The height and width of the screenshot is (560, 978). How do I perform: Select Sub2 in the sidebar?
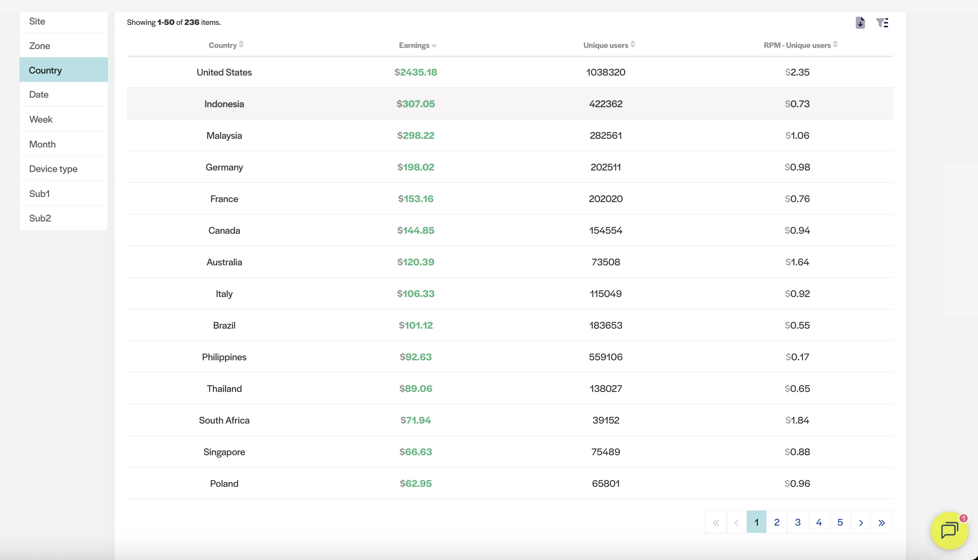point(40,218)
